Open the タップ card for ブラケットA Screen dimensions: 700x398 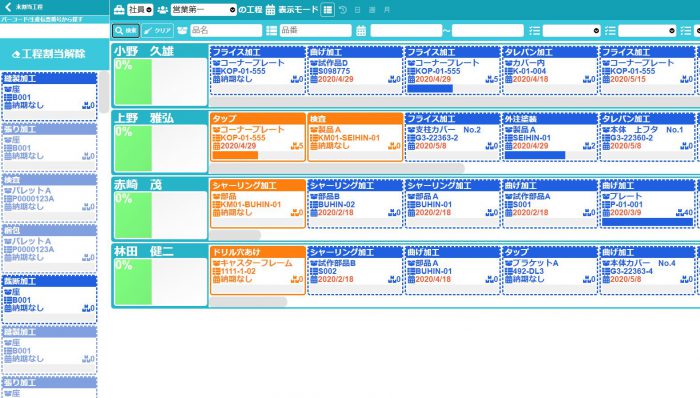[550, 270]
